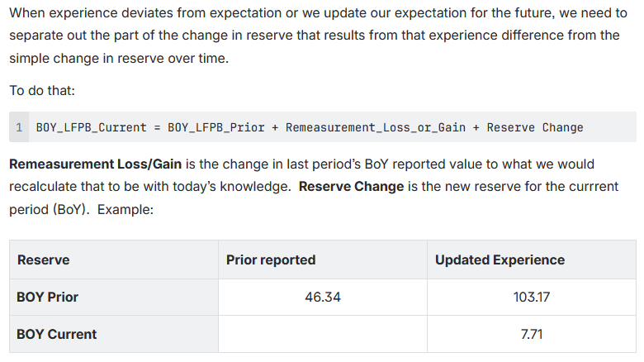
Task: Select the "Updated Experience" column header
Action: pos(500,260)
